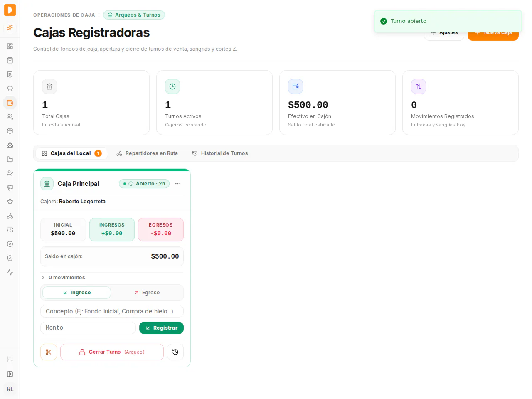Screen dimensions: 532x399
Task: Click the wallet cash register sidebar icon
Action: [10, 103]
